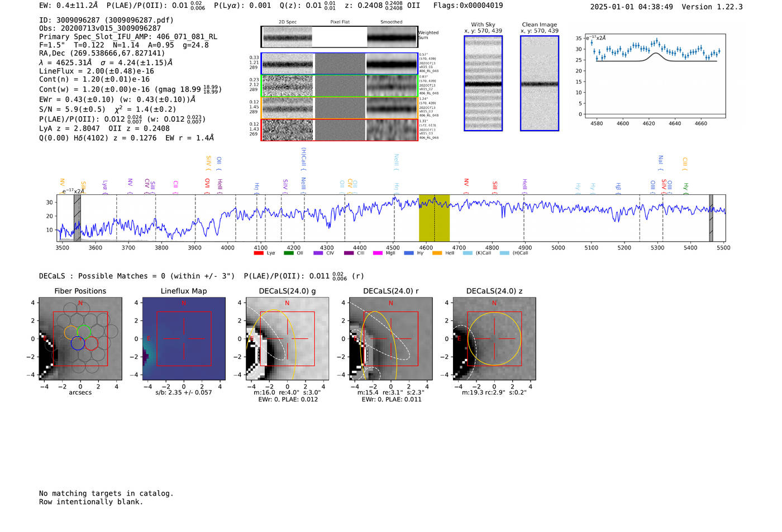The width and height of the screenshot is (782, 532).
Task: Click the 'With Sky x, y: 570, 439' label
Action: (x=483, y=28)
